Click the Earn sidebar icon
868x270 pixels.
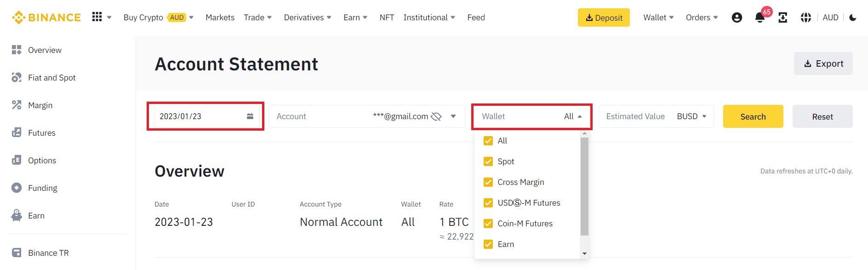17,215
